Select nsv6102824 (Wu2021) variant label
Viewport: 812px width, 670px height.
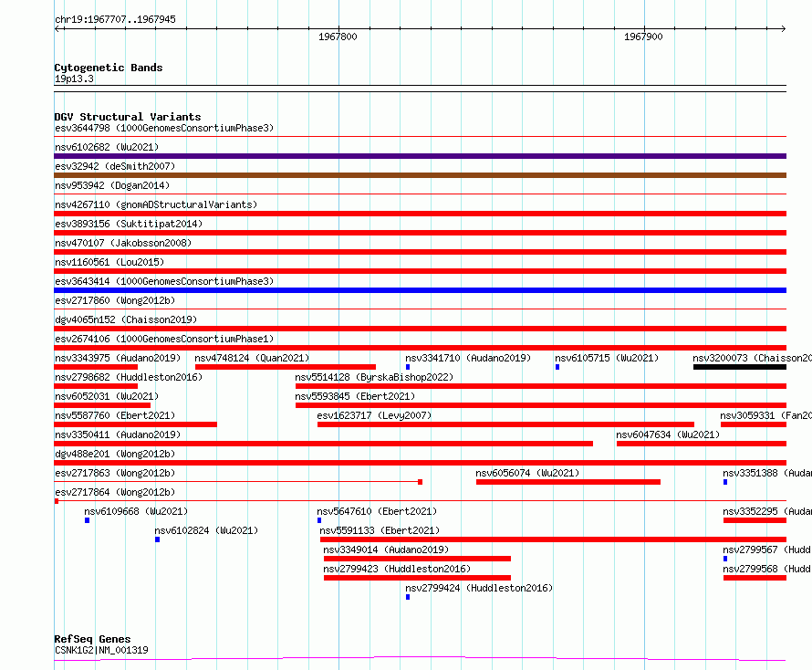[x=206, y=530]
